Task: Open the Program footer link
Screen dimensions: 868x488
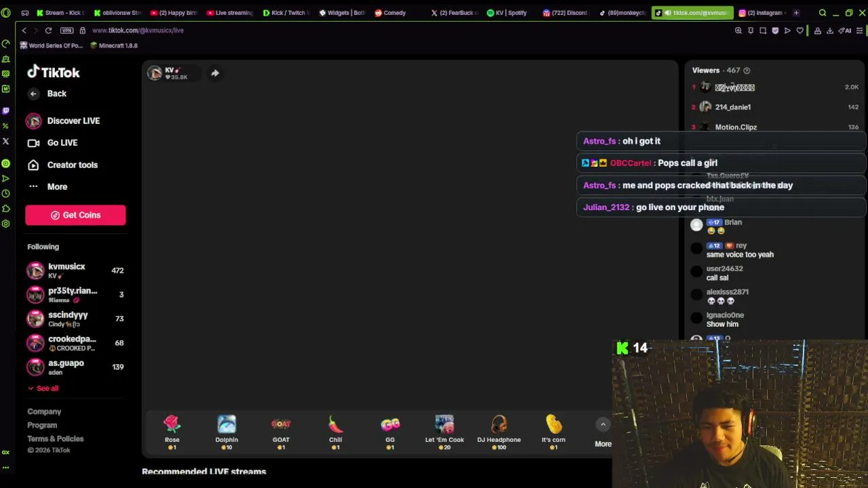Action: point(42,425)
